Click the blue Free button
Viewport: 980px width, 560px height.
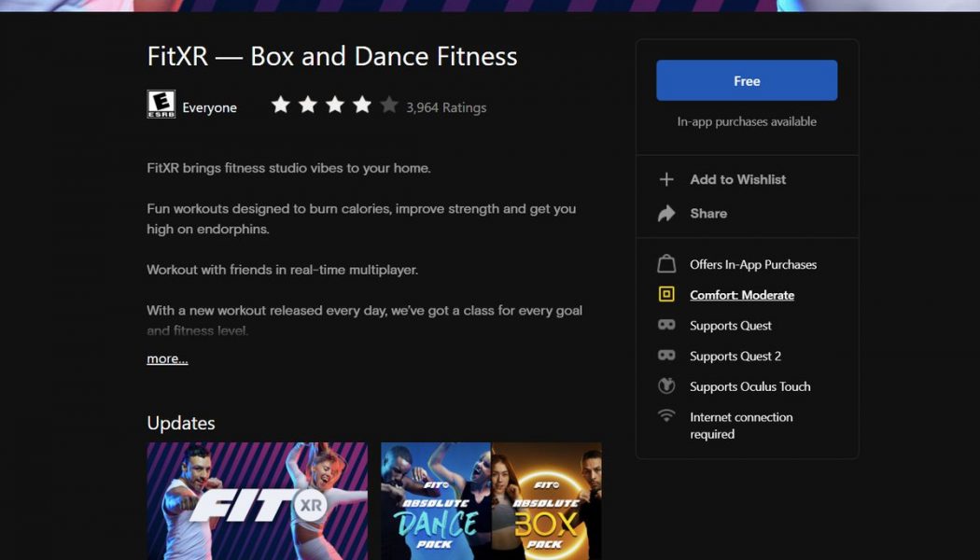(x=746, y=80)
